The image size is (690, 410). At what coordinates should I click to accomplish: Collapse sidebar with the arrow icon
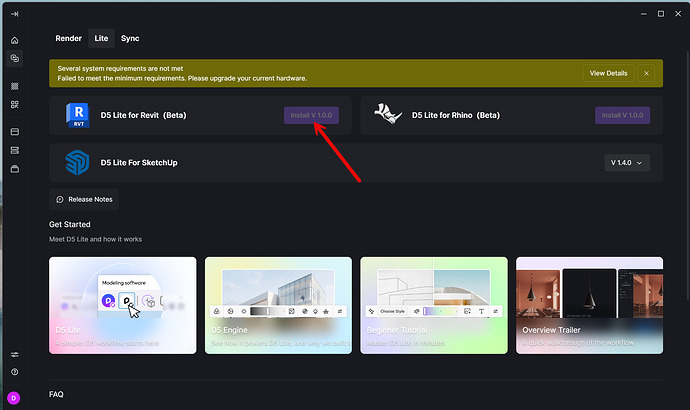coord(15,14)
